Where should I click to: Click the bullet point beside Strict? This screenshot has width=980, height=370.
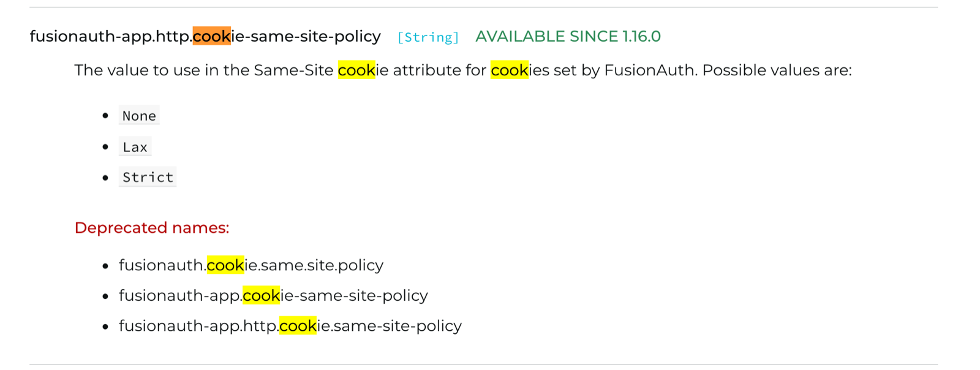pyautogui.click(x=105, y=178)
